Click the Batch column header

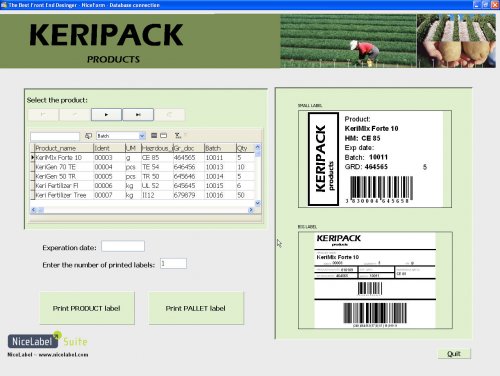pyautogui.click(x=220, y=148)
